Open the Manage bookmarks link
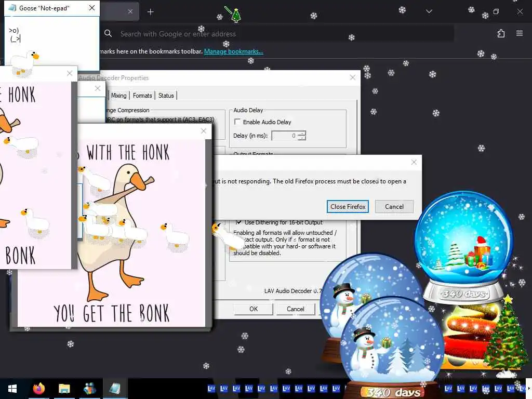This screenshot has height=399, width=532. click(233, 51)
